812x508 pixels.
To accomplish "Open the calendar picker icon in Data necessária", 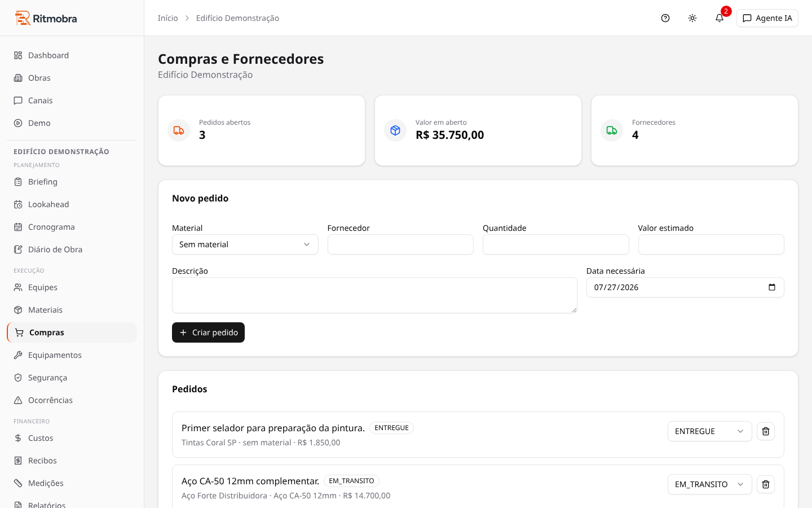I will 772,287.
